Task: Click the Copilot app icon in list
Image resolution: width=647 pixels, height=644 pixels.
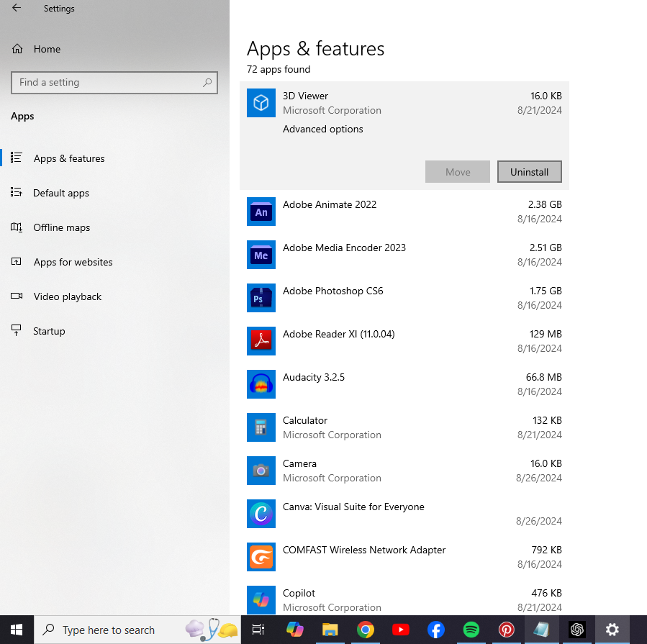Action: 261,600
